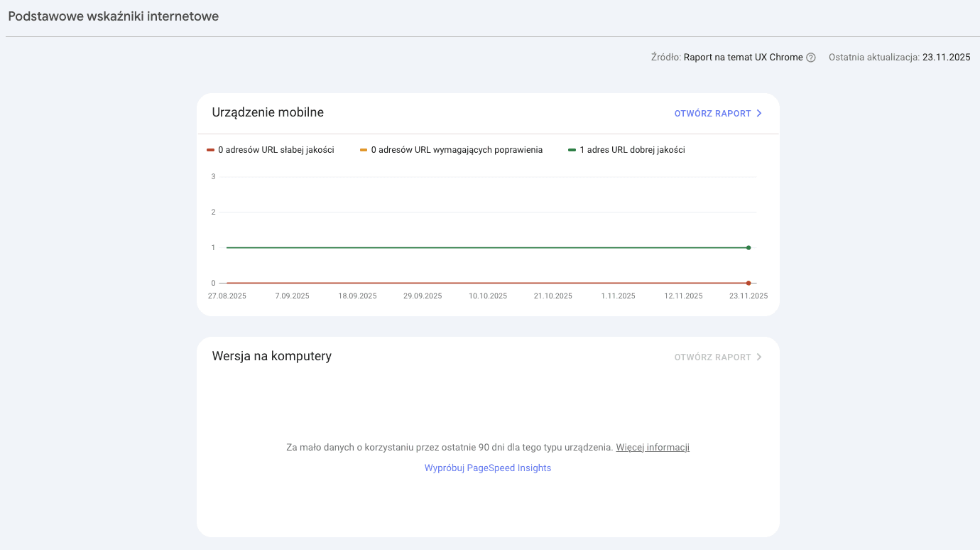980x550 pixels.
Task: Click the disabled Otwórz raport for computers
Action: [x=718, y=357]
